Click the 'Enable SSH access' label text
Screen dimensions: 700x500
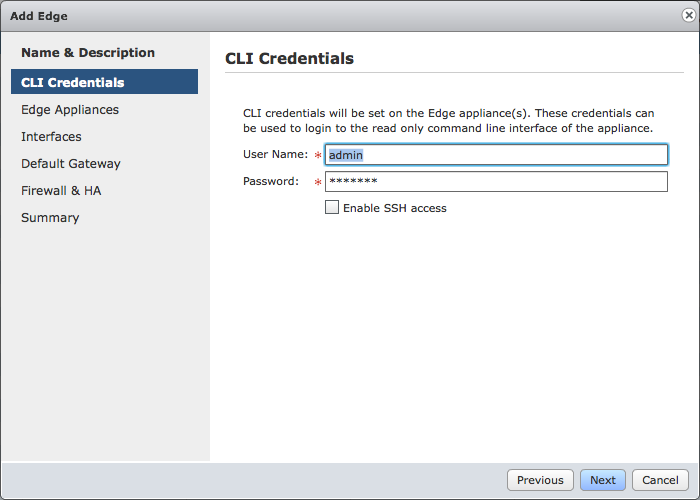tap(395, 208)
